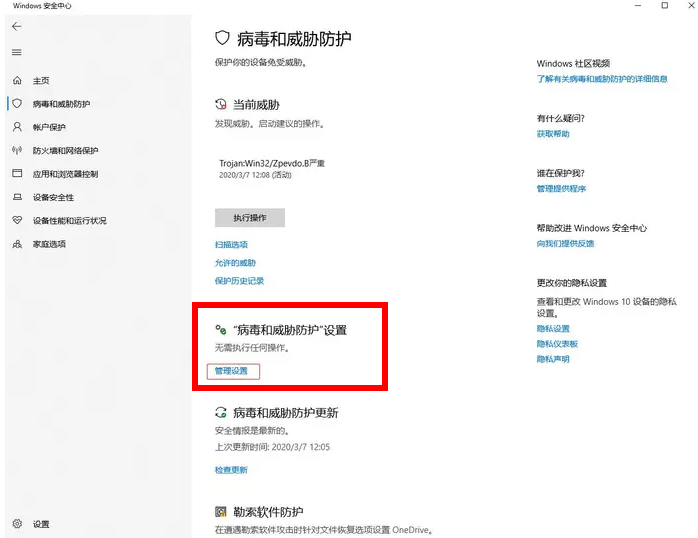Open the 隐私设置 link

(x=553, y=328)
